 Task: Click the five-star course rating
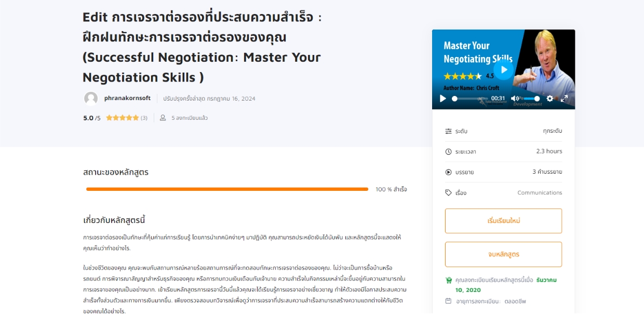122,118
